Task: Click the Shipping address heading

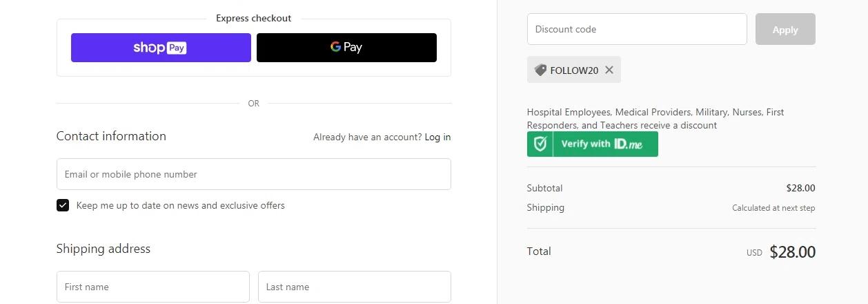Action: pyautogui.click(x=103, y=249)
